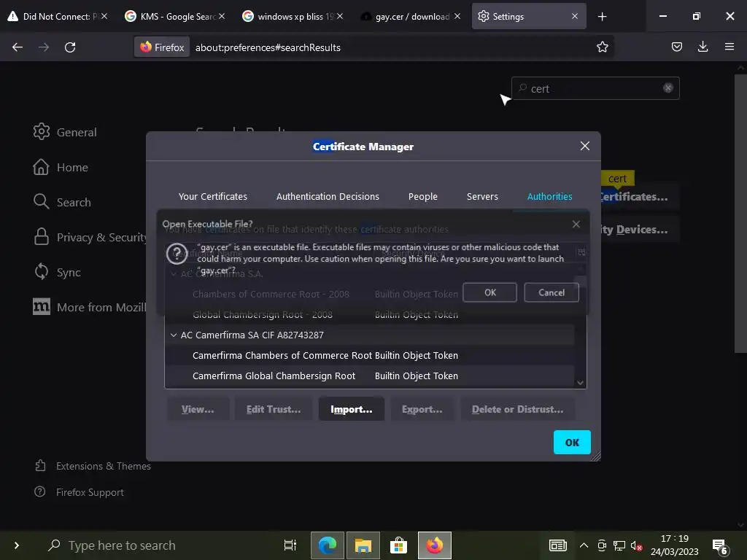Open the Search settings category
Image resolution: width=747 pixels, height=560 pixels.
click(62, 202)
